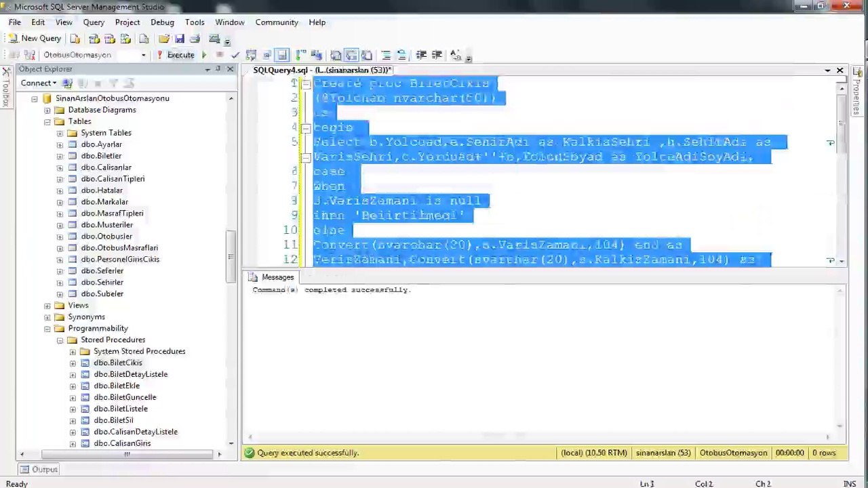Open a Database Engine Query

75,39
